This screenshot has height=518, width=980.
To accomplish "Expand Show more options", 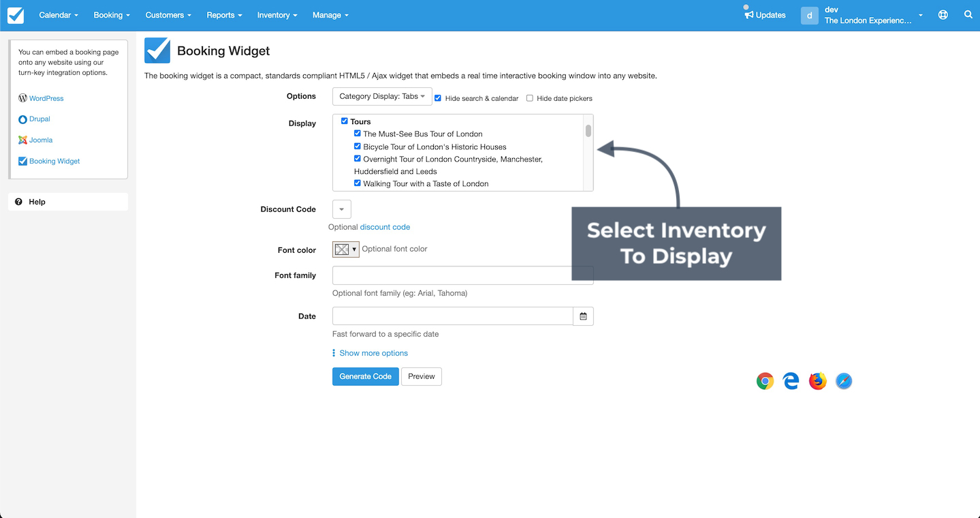I will click(370, 353).
